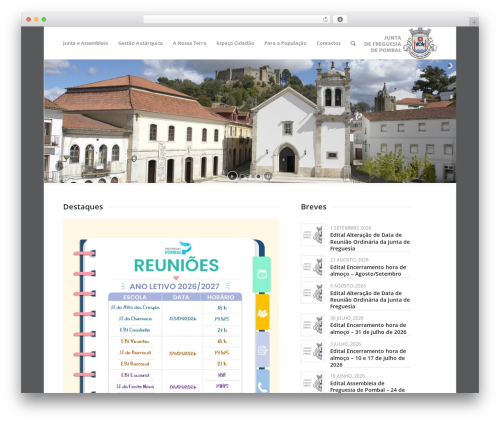This screenshot has height=423, width=500.
Task: Click the yellow people tab icon on the notebook
Action: click(262, 313)
